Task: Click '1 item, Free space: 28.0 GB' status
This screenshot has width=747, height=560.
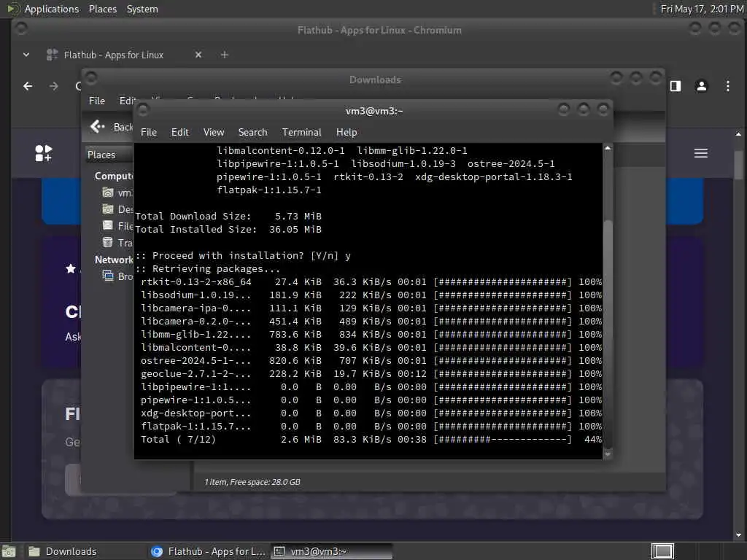Action: click(252, 482)
